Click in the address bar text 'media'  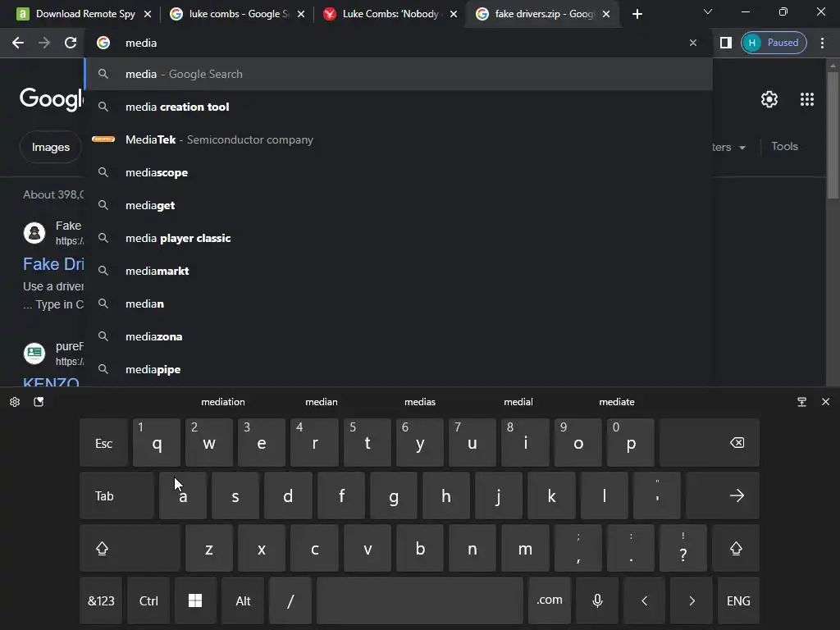click(141, 43)
